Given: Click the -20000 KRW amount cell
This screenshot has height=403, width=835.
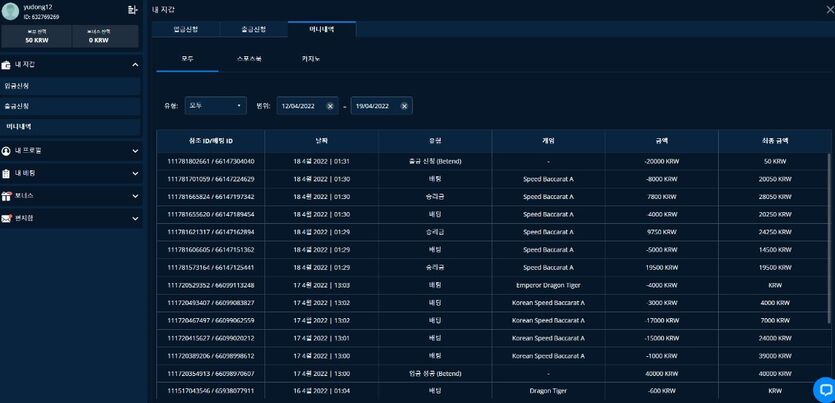Looking at the screenshot, I should tap(661, 161).
